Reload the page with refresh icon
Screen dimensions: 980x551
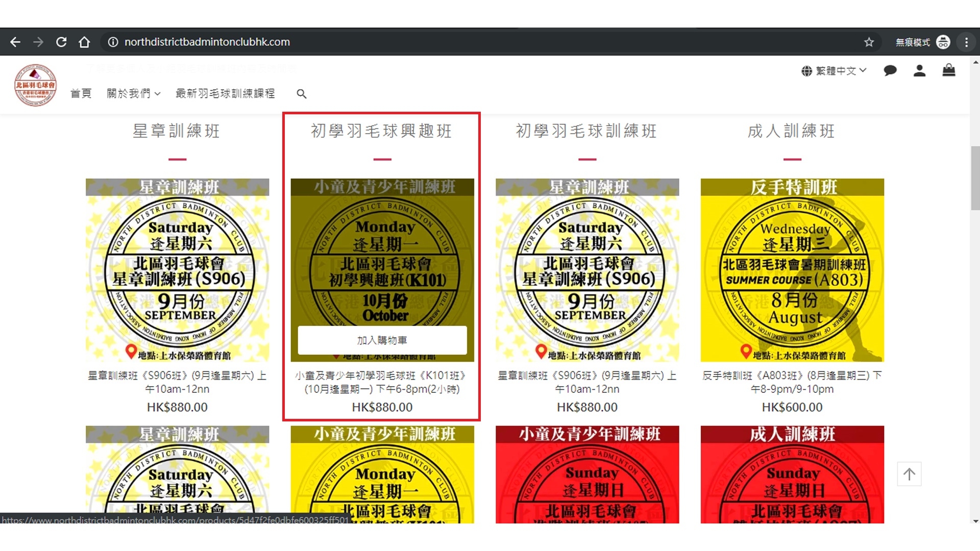coord(61,42)
